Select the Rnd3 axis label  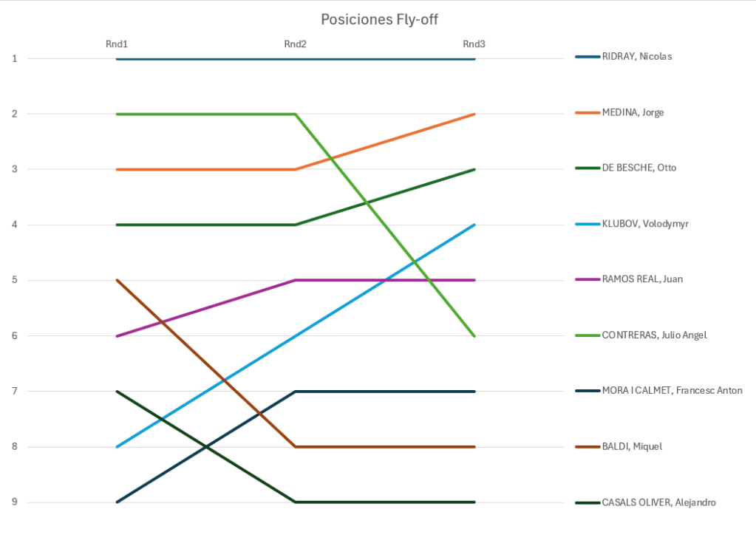[474, 44]
